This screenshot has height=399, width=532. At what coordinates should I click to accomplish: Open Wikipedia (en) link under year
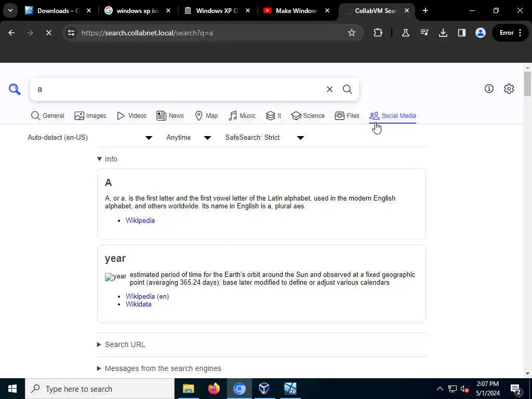click(147, 296)
